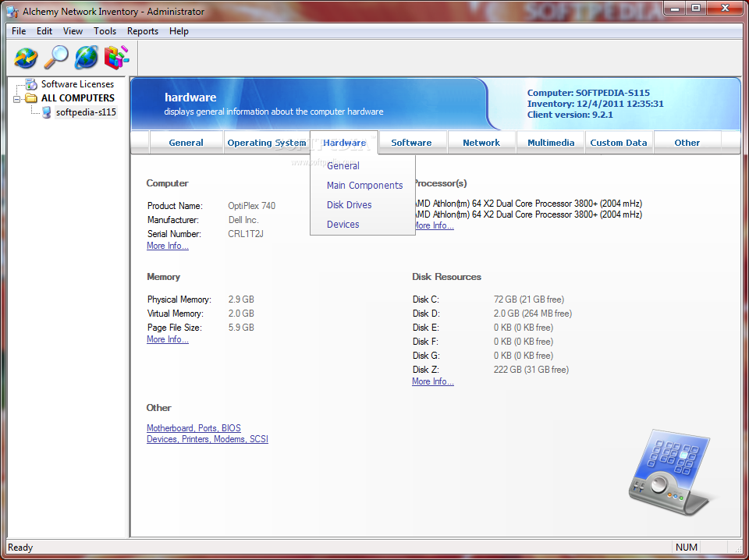Screen dimensions: 749x560
Task: Open More Info under Memory section
Action: coord(168,339)
